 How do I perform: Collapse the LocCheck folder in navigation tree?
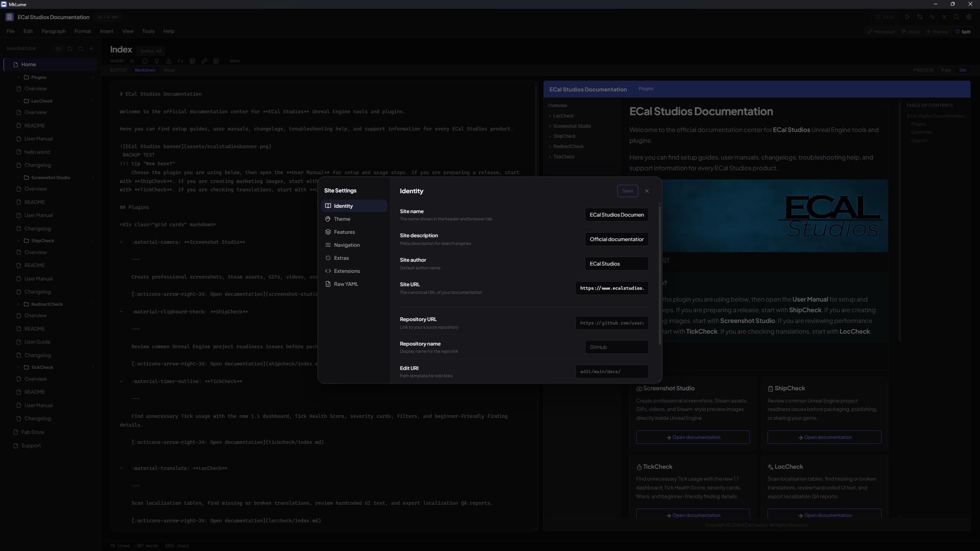[x=18, y=101]
